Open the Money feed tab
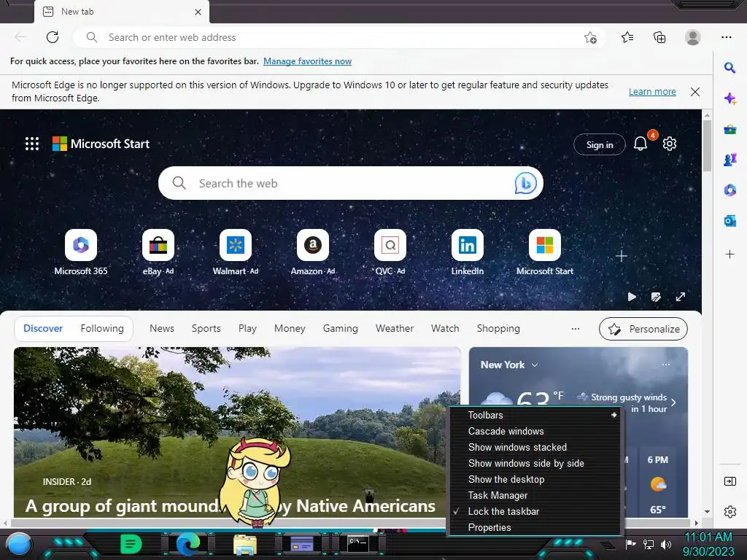747x560 pixels. [x=290, y=329]
